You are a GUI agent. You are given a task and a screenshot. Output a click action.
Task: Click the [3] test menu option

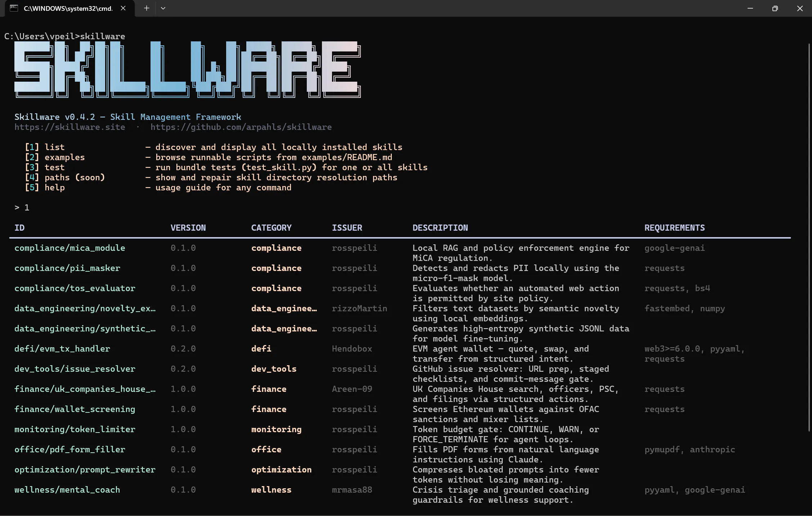(45, 167)
